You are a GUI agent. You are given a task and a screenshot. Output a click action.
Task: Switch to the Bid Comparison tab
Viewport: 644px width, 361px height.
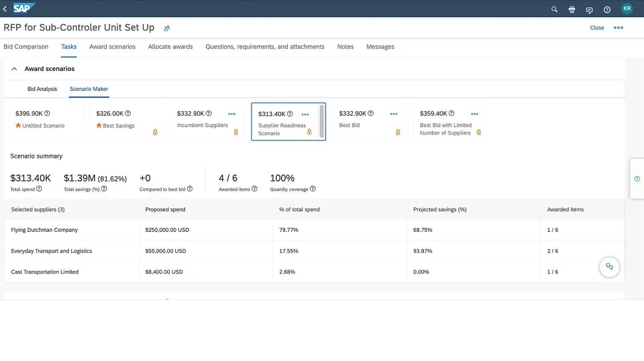tap(26, 47)
